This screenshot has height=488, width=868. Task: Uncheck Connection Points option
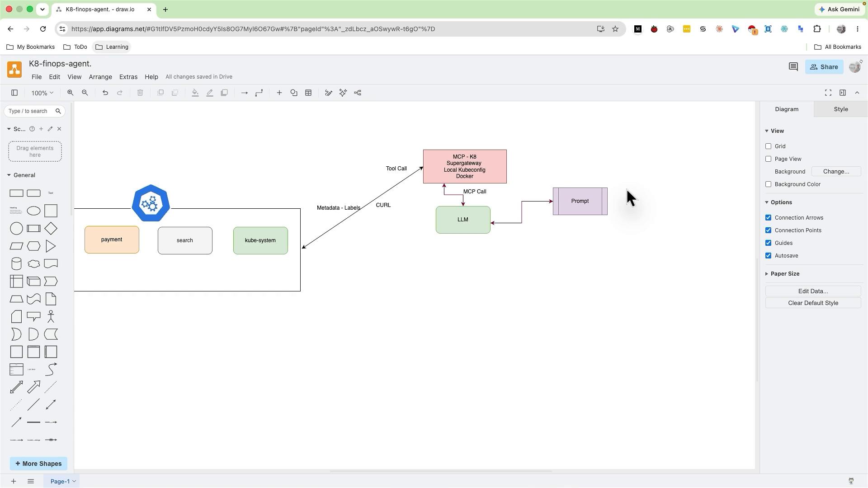coord(768,230)
